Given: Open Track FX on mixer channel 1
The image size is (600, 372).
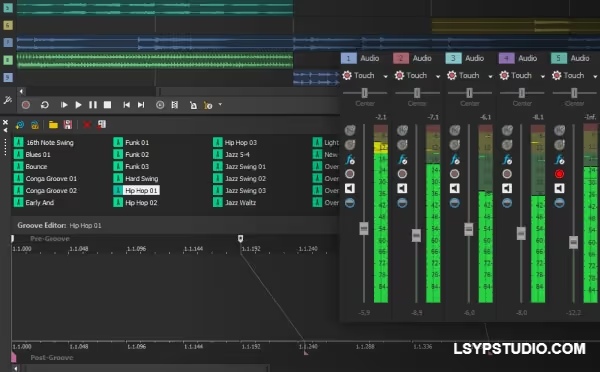Looking at the screenshot, I should click(350, 160).
